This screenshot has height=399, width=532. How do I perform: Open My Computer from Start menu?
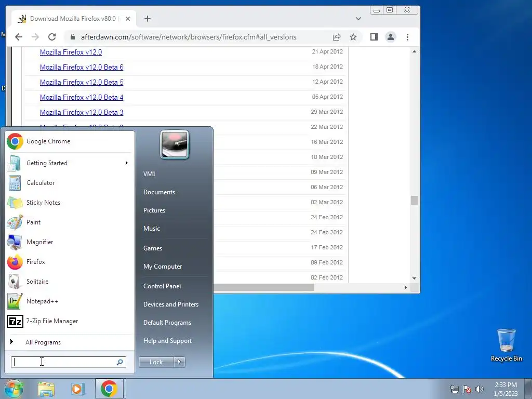pos(163,267)
